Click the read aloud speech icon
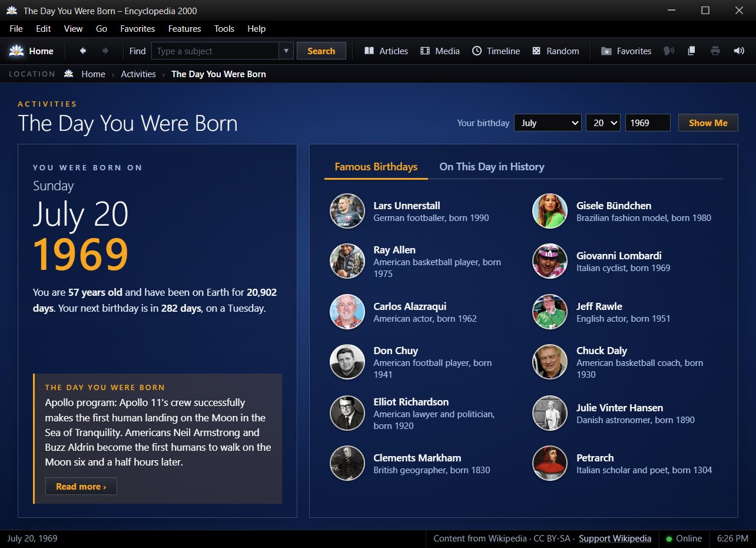Screen dimensions: 756x548 tap(668, 51)
